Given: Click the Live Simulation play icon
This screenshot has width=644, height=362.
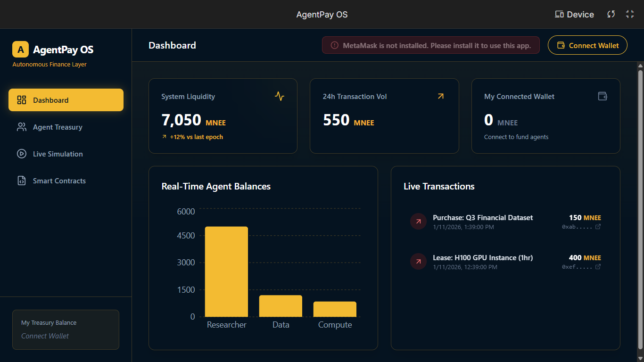Looking at the screenshot, I should coord(22,154).
